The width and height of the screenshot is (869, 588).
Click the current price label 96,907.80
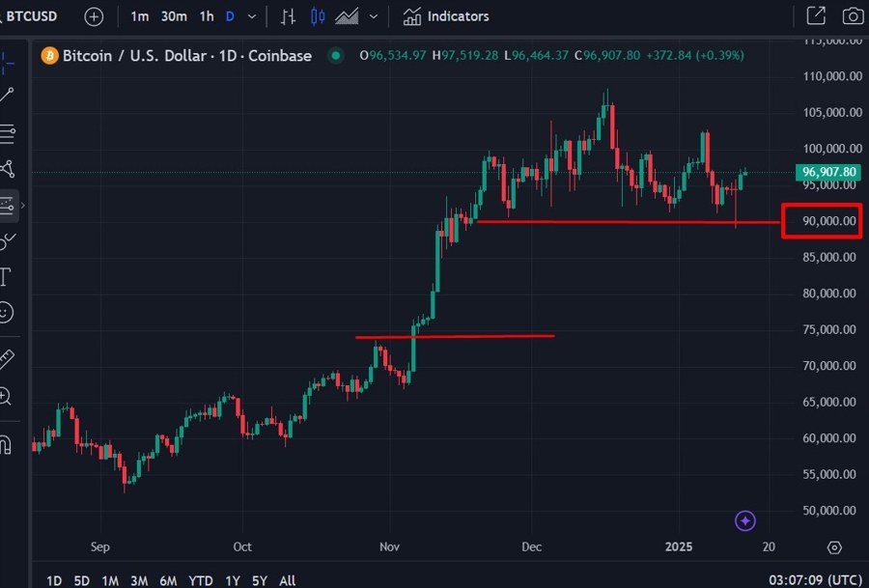829,172
